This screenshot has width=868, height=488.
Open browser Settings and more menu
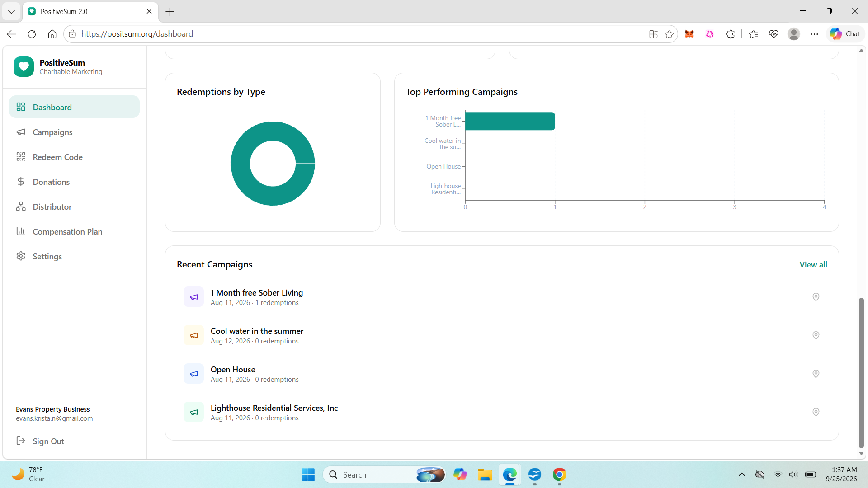pos(814,34)
